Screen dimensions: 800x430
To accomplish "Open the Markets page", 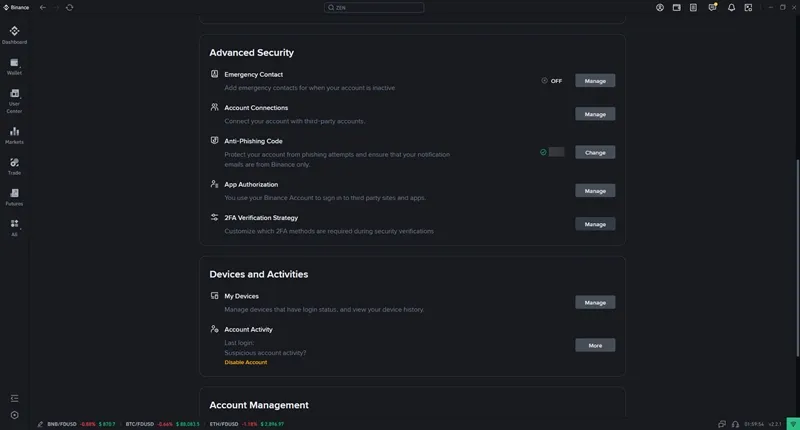I will [x=14, y=135].
